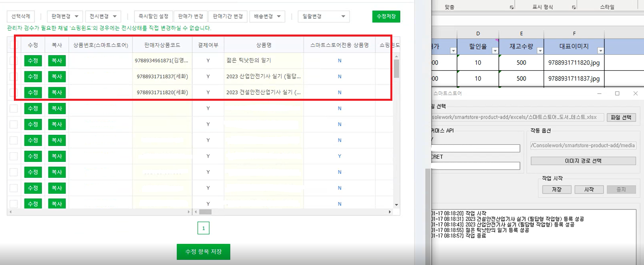The width and height of the screenshot is (644, 265).
Task: Click the 파일 선택 button
Action: click(621, 117)
